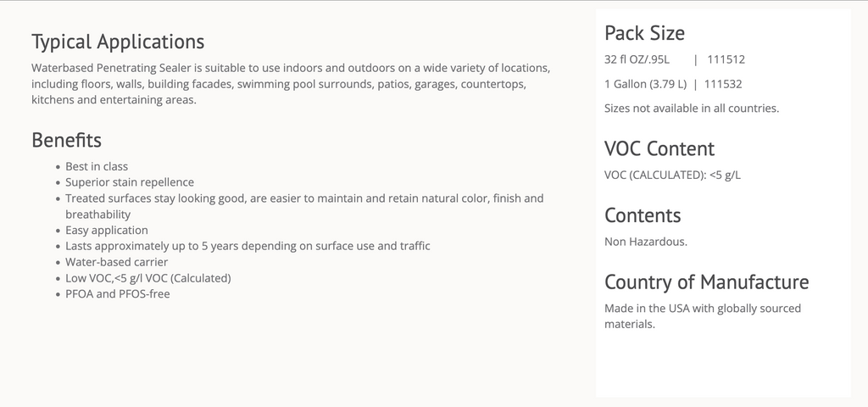Click 'Made in the USA' description
Viewport: 868px width, 407px height.
[703, 316]
